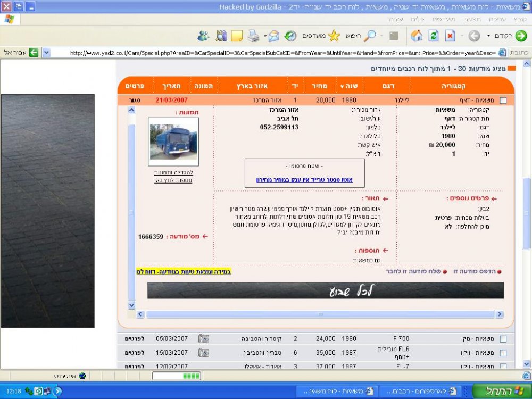
Task: Click the blue bus photo thumbnail
Action: click(x=173, y=142)
